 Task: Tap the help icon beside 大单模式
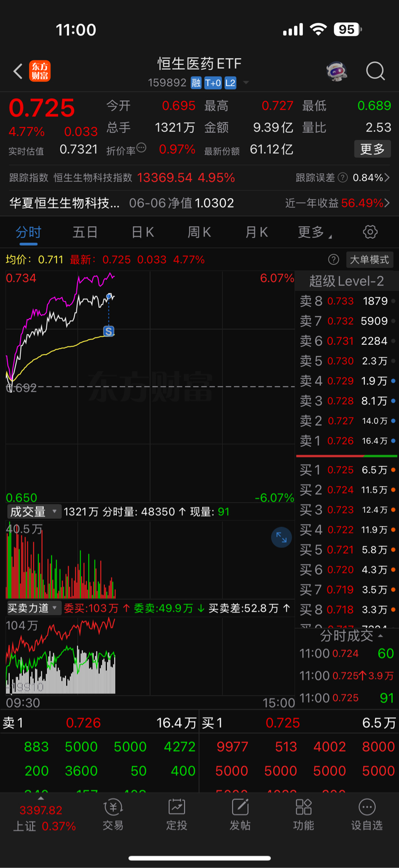click(334, 260)
